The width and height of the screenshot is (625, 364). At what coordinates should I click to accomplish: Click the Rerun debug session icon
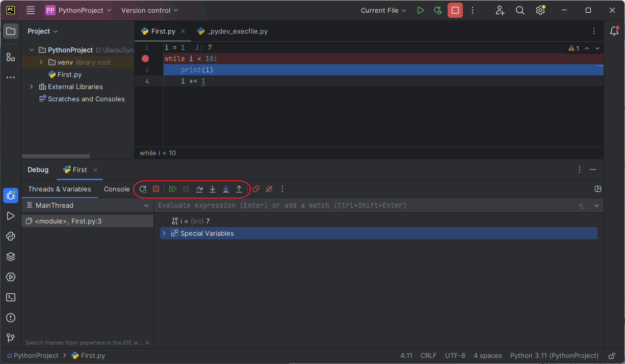pos(143,189)
